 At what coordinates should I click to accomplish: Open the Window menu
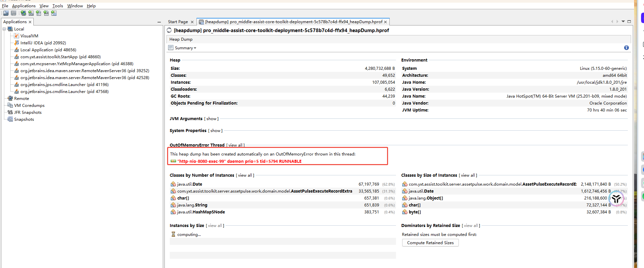75,6
